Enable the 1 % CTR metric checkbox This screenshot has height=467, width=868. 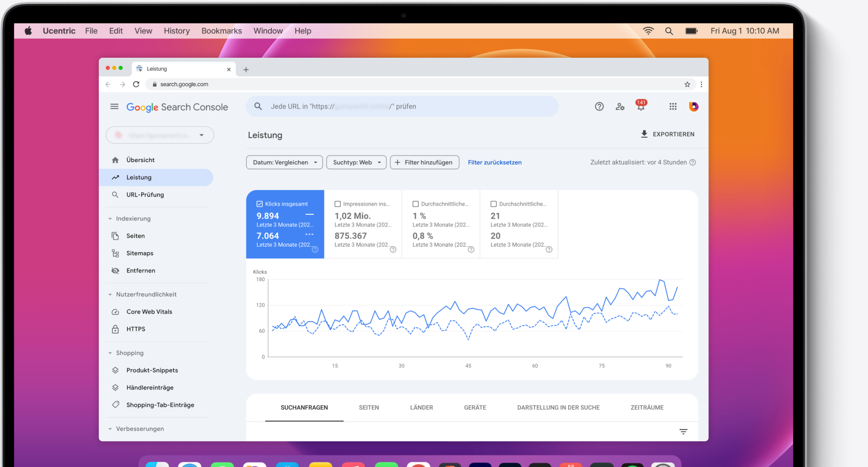click(x=416, y=204)
